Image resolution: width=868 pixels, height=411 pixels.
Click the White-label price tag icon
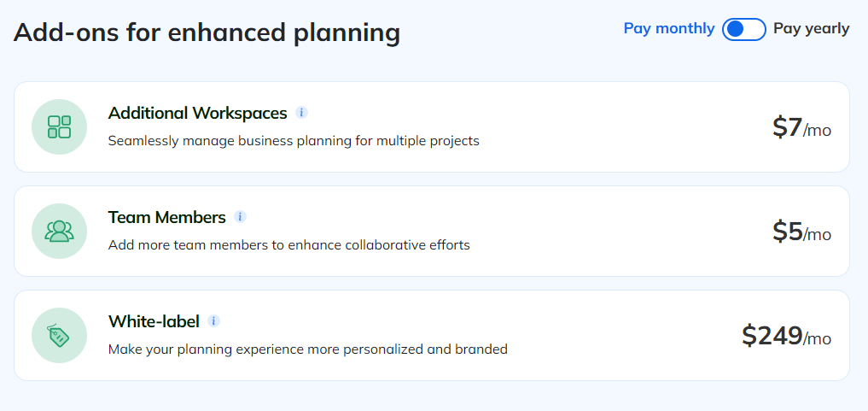pos(60,336)
